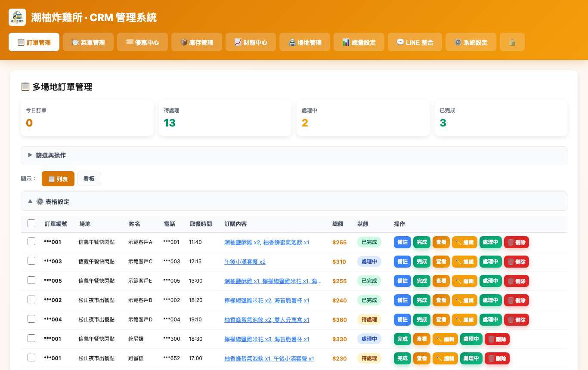The width and height of the screenshot is (588, 370).
Task: Open the 訂單管理 tab
Action: pos(34,42)
